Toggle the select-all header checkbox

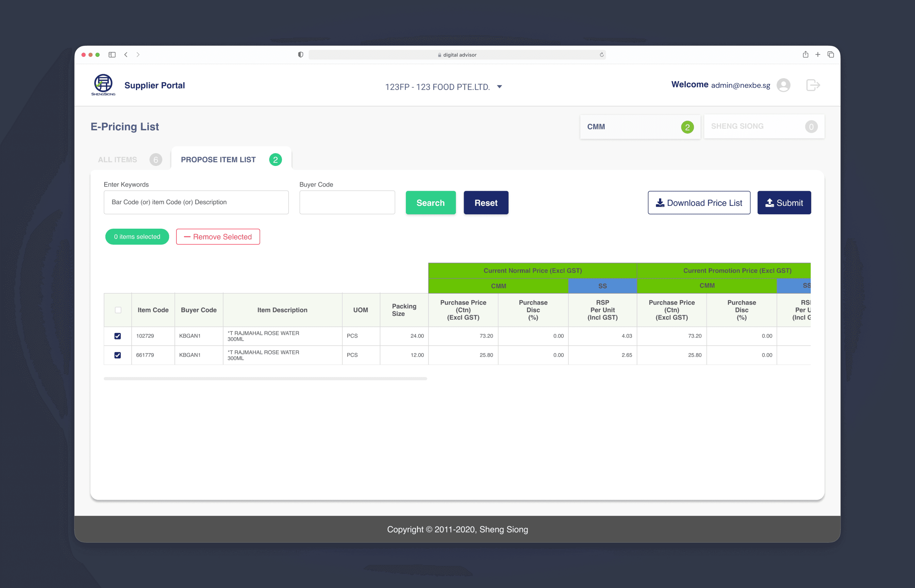pos(118,310)
